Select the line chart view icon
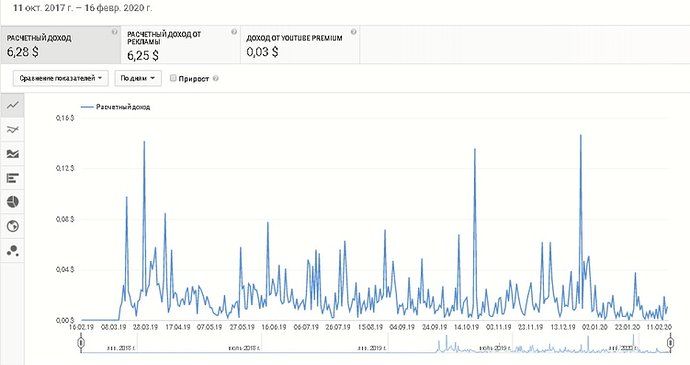Image resolution: width=690 pixels, height=365 pixels. point(13,105)
